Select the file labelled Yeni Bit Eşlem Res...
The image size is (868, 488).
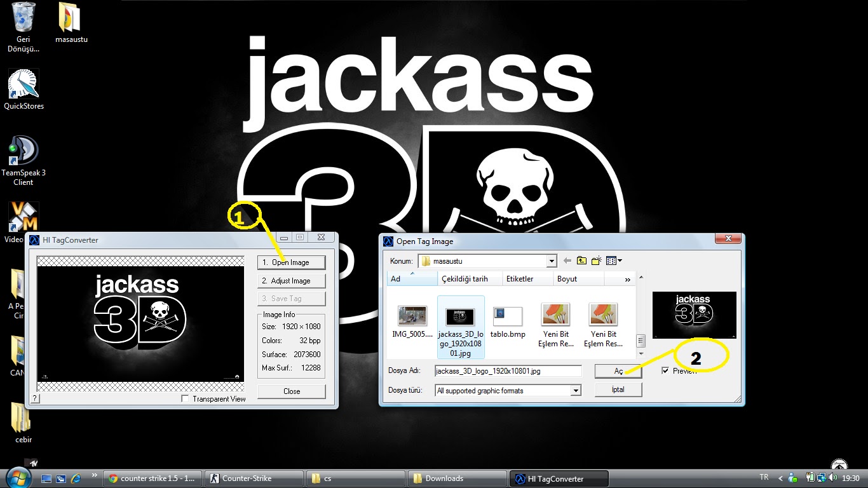603,325
